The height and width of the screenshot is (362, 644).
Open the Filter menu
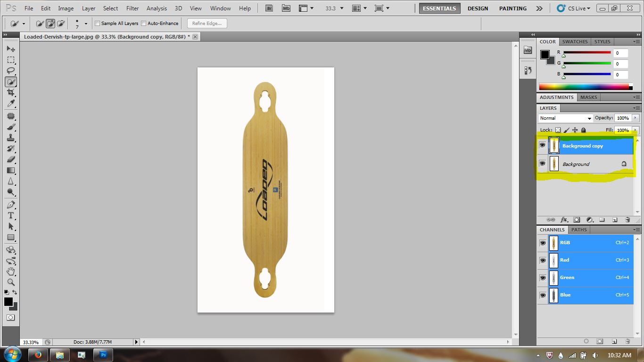pos(132,8)
